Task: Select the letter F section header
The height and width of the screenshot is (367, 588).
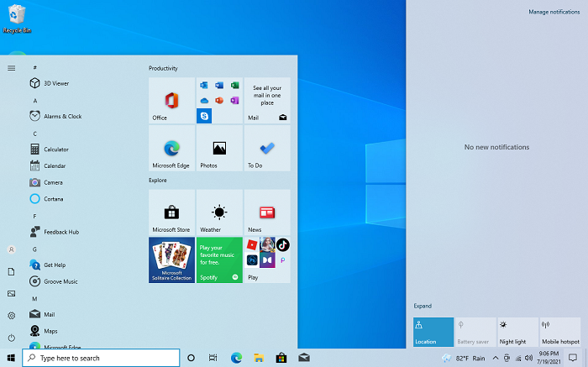Action: (x=35, y=217)
